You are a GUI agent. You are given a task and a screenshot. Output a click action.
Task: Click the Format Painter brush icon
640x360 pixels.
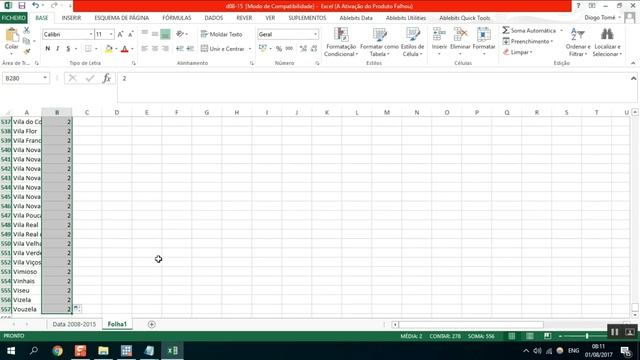27,51
